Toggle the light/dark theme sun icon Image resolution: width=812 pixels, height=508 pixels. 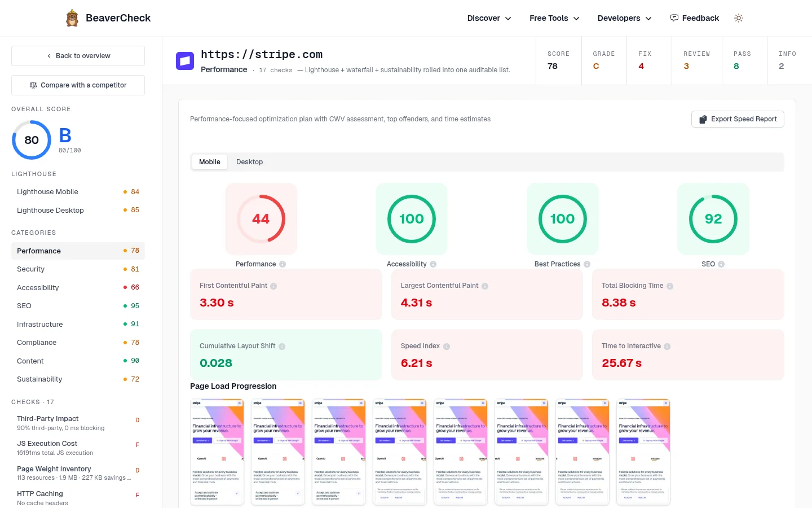click(739, 18)
